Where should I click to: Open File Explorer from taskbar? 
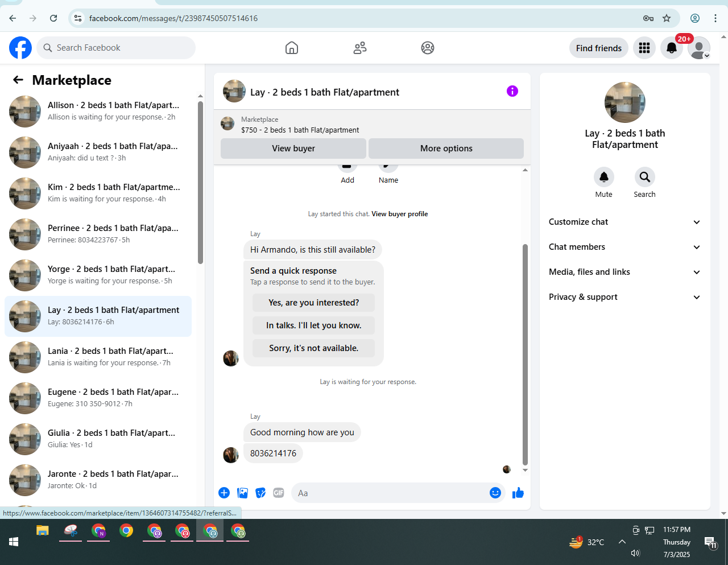coord(43,531)
